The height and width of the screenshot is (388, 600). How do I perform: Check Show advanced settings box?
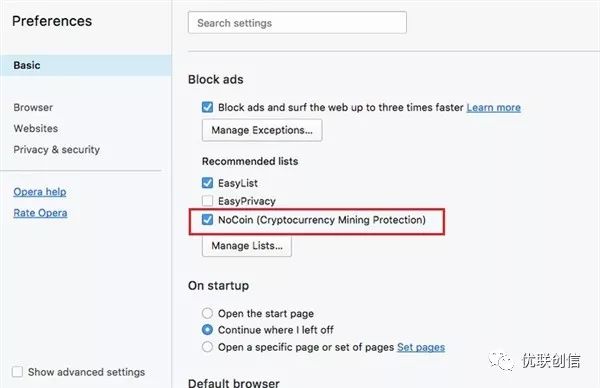point(18,372)
